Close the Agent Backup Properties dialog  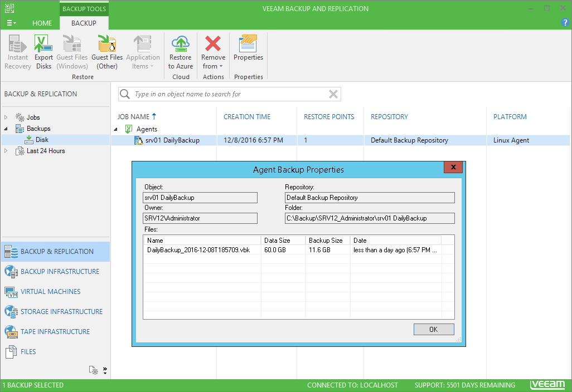453,167
